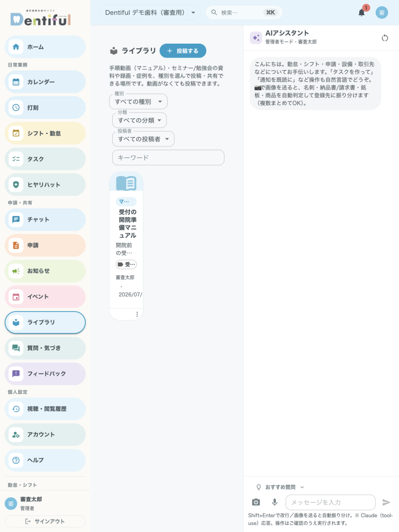Click the 検索 search field
This screenshot has height=532, width=399.
click(244, 12)
